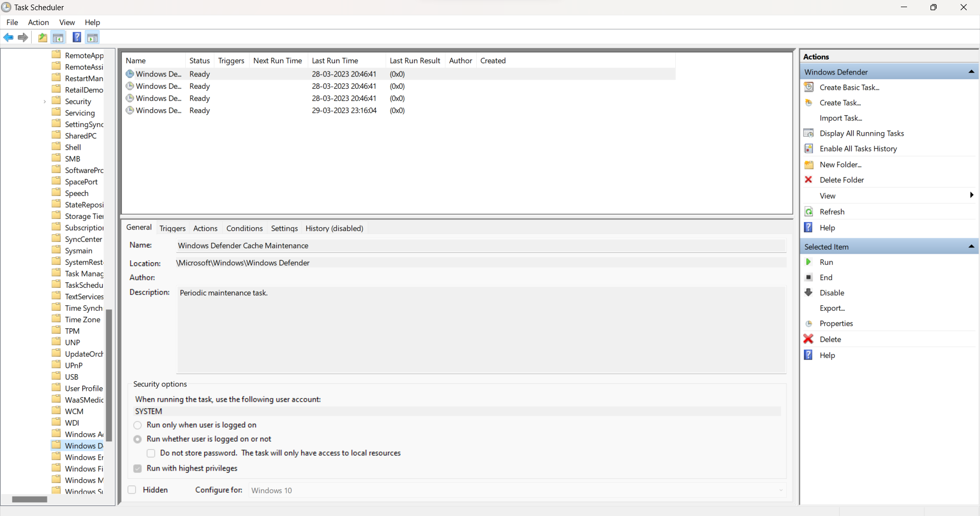Open the File menu

click(12, 22)
